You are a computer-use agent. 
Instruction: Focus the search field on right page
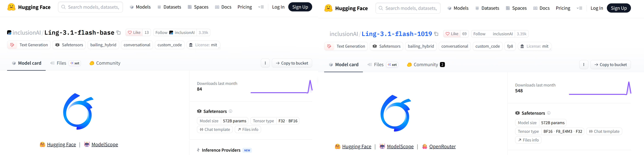(x=408, y=8)
